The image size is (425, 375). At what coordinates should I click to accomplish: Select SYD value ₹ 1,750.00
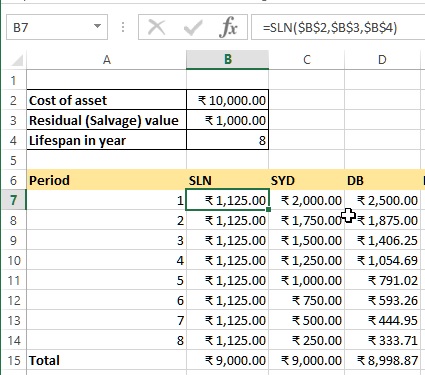[307, 220]
